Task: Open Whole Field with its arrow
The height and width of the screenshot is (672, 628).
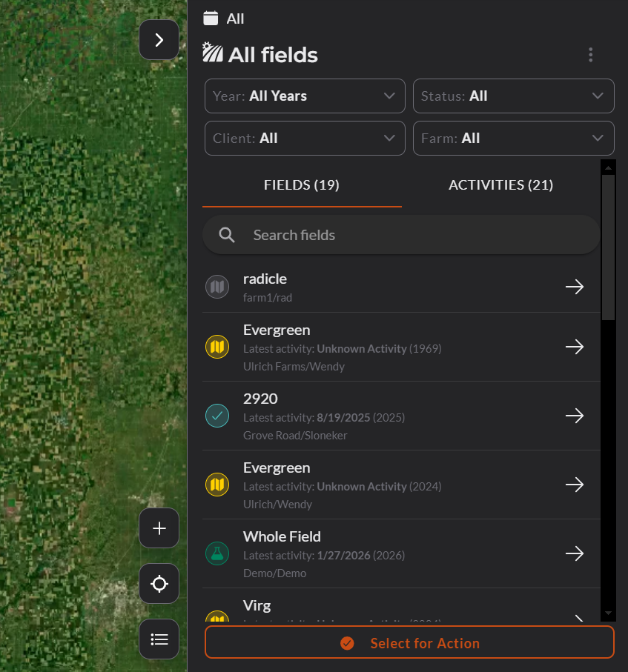Action: [575, 553]
